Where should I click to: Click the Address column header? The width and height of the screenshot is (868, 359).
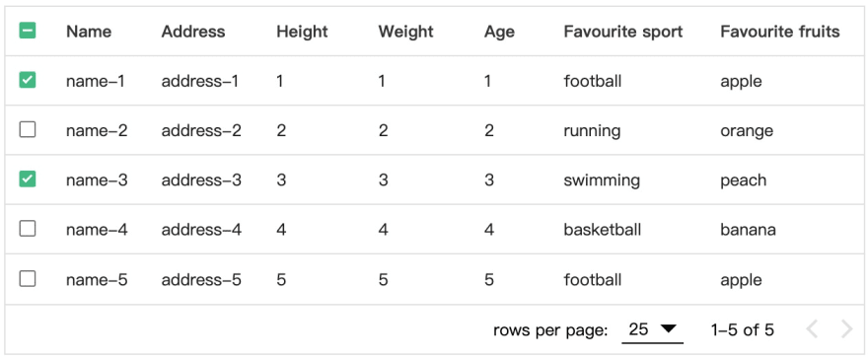click(x=193, y=32)
